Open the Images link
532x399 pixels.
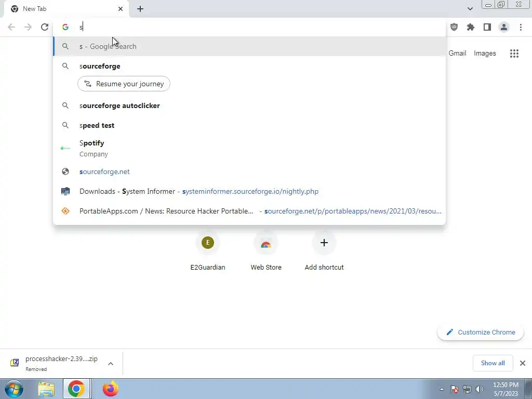click(485, 54)
